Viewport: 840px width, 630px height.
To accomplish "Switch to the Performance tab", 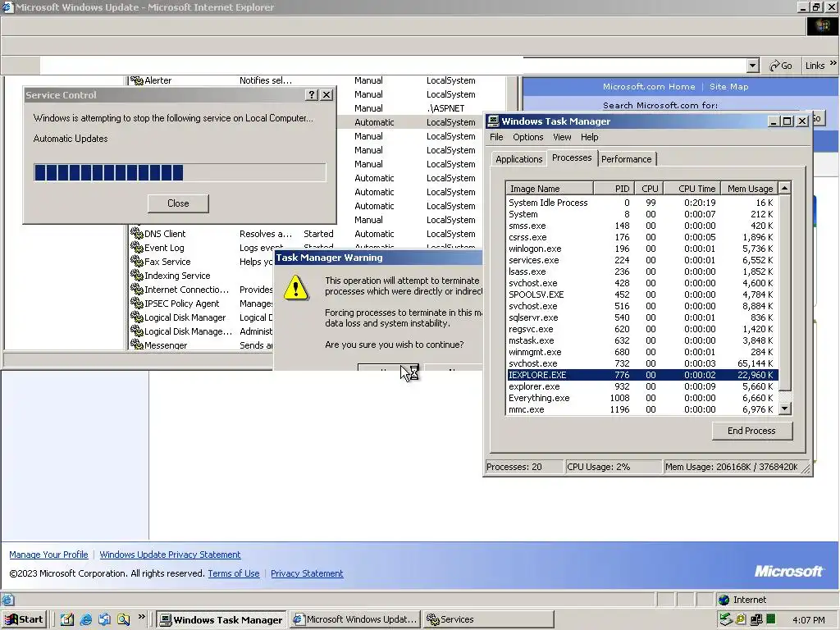I will coord(626,159).
